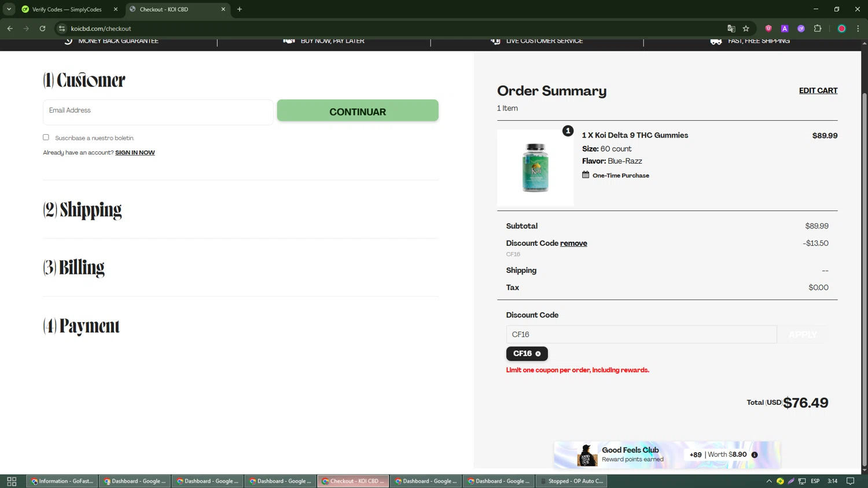Remove the CF16 coupon chip
This screenshot has width=868, height=488.
538,354
